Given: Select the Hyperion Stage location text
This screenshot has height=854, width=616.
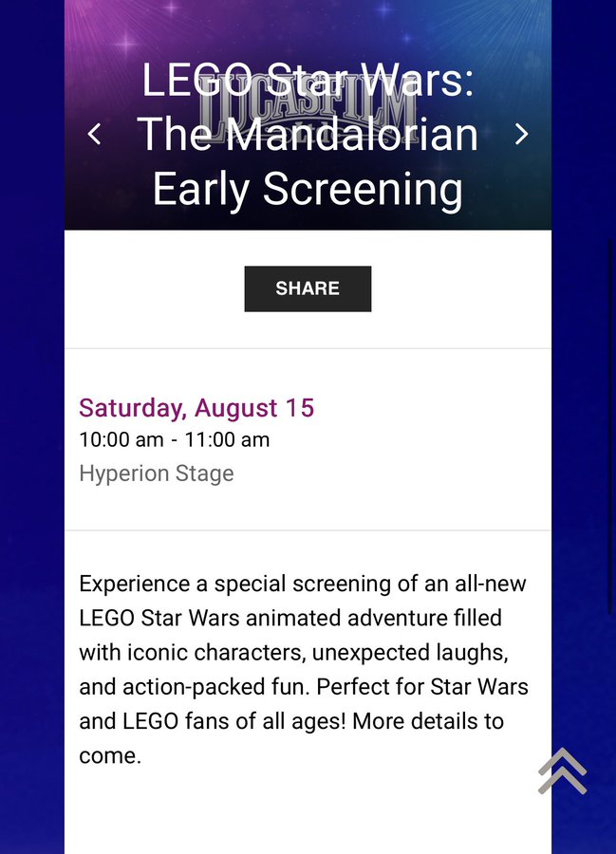Looking at the screenshot, I should pos(157,473).
